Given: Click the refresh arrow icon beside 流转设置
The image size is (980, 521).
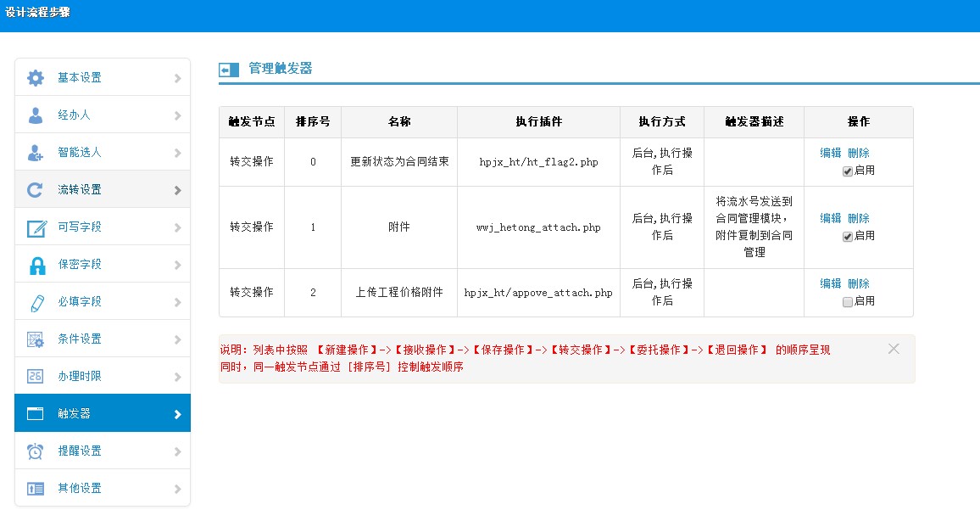Looking at the screenshot, I should pyautogui.click(x=35, y=189).
